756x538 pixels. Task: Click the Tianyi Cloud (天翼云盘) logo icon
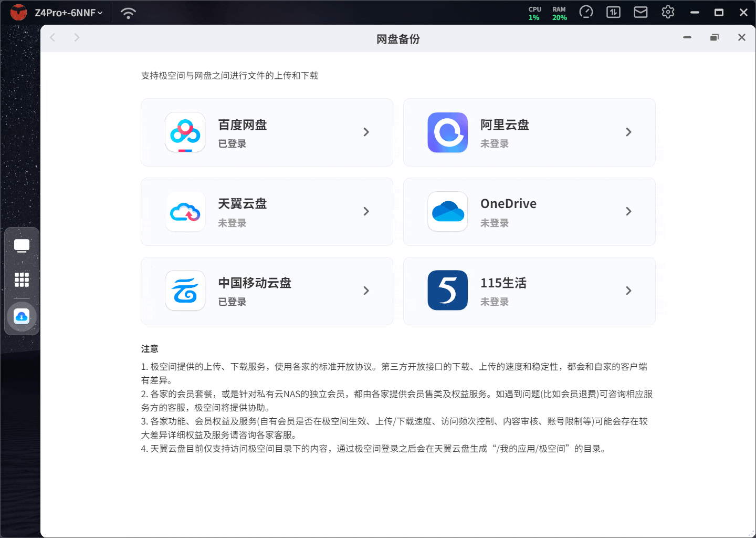185,212
